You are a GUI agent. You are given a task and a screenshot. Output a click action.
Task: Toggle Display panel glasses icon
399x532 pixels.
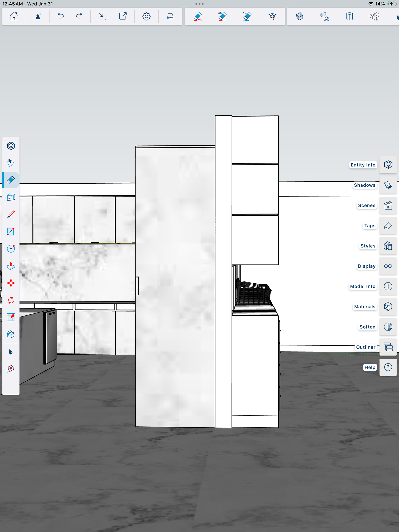click(388, 266)
